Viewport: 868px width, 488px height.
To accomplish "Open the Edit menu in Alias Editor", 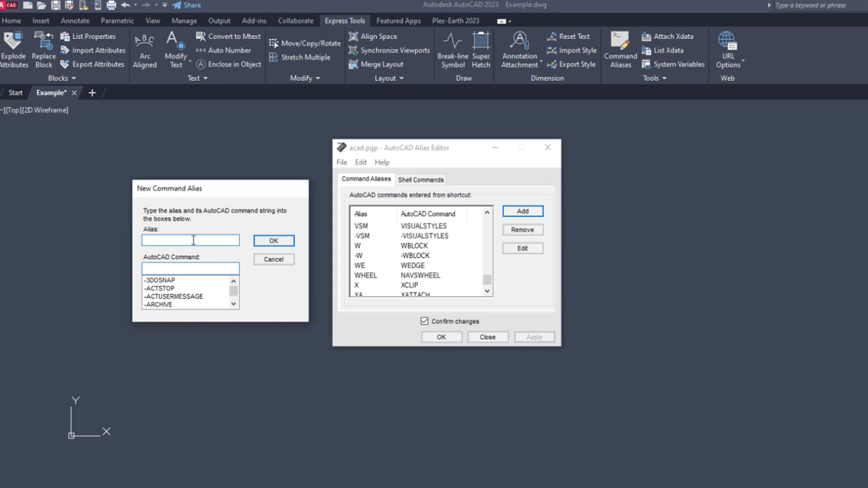I will 361,162.
